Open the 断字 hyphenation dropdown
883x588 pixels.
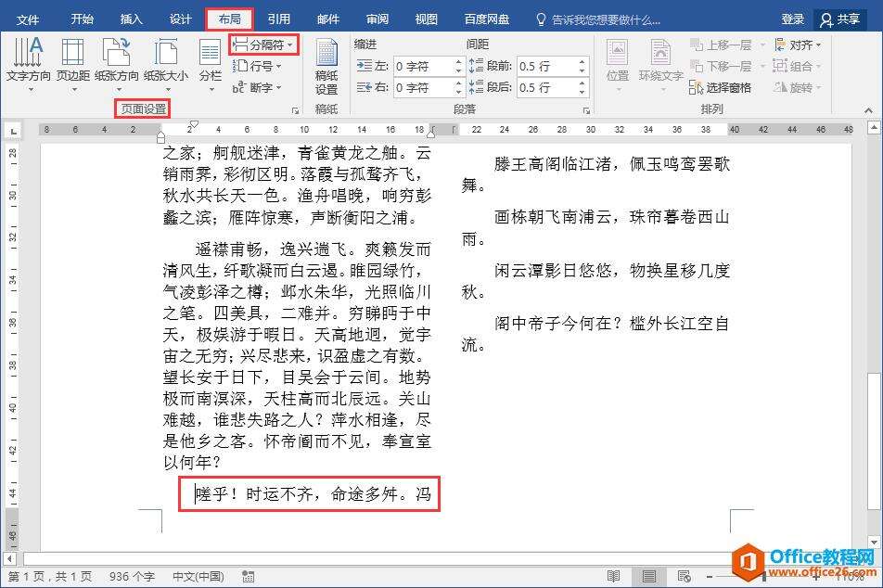click(256, 88)
